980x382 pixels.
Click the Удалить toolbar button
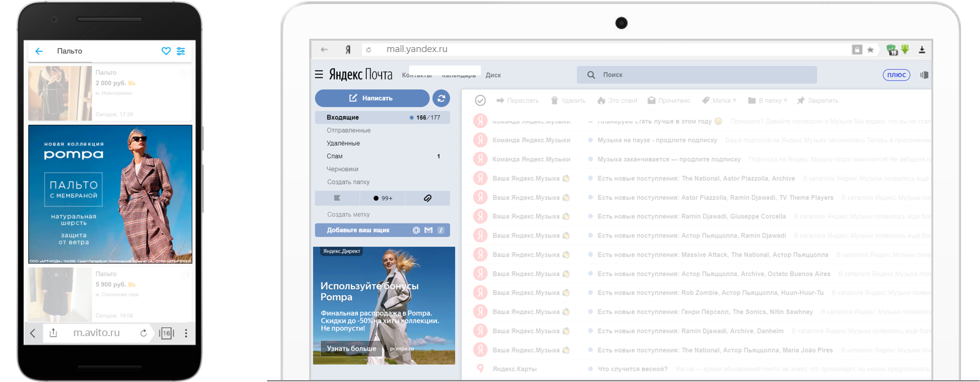568,100
